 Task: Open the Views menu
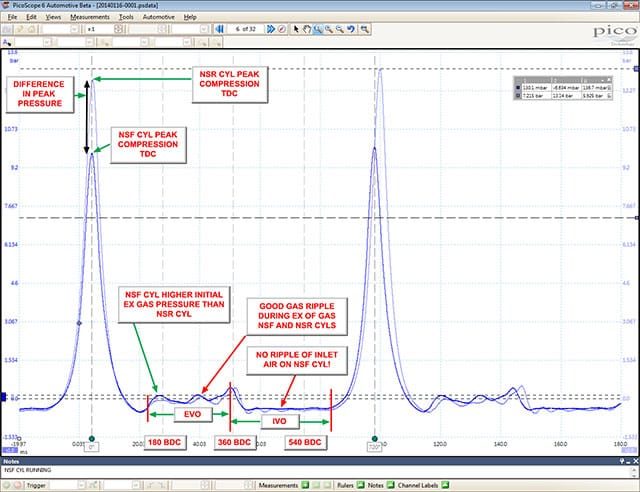click(53, 17)
